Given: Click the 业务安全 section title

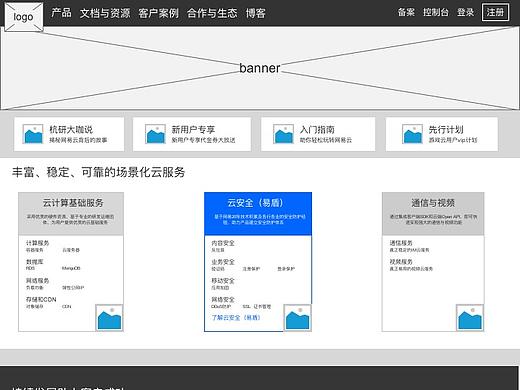Looking at the screenshot, I should [x=223, y=262].
